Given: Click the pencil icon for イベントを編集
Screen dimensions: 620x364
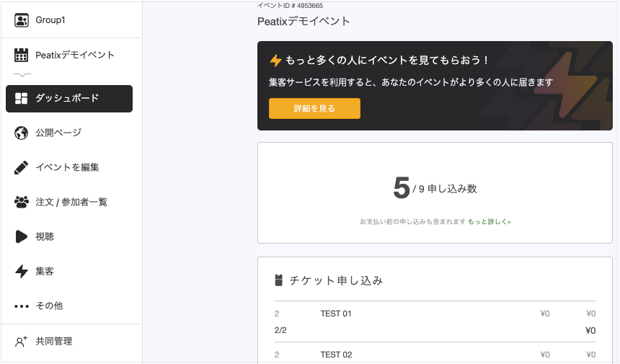Looking at the screenshot, I should click(x=21, y=167).
